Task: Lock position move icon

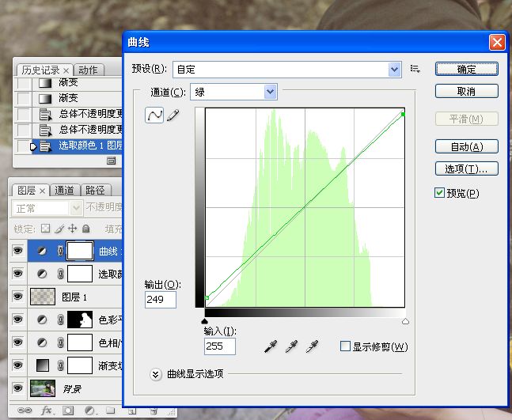Action: tap(72, 229)
